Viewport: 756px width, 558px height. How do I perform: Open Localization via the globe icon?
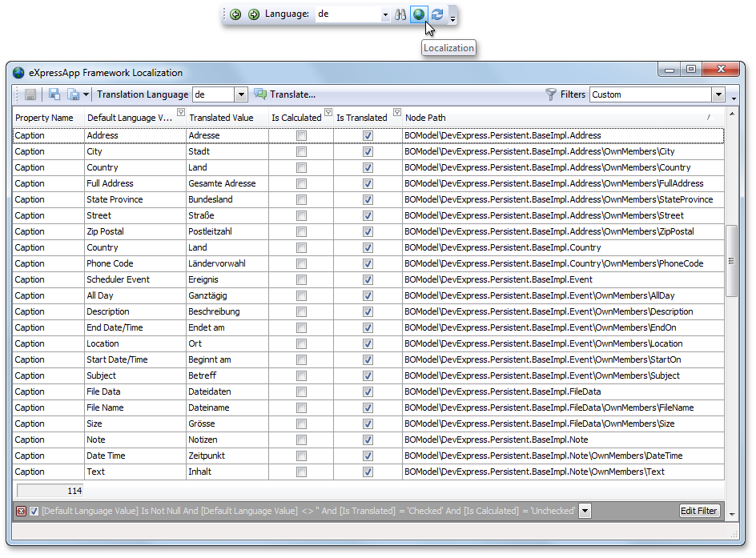(418, 14)
